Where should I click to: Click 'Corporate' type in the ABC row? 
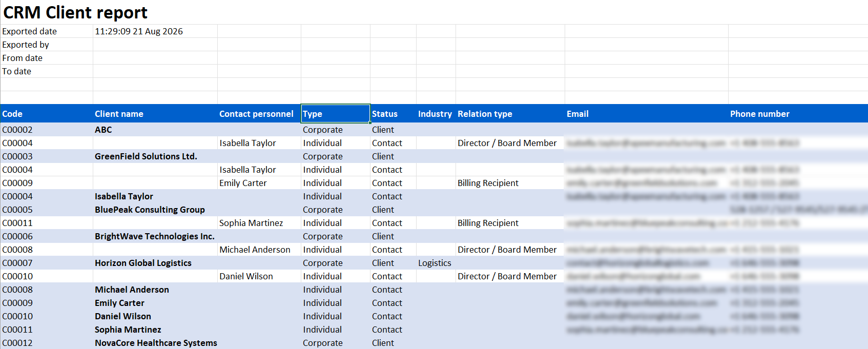pyautogui.click(x=323, y=130)
